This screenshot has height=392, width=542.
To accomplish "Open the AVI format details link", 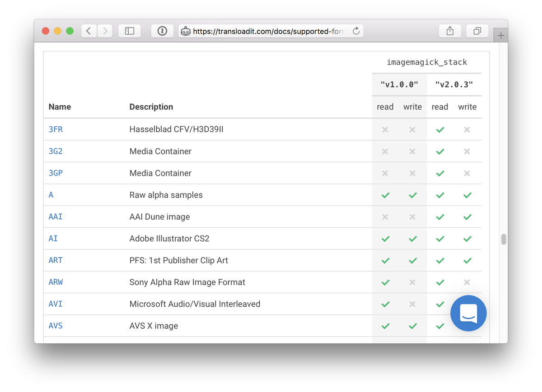I will click(x=55, y=304).
